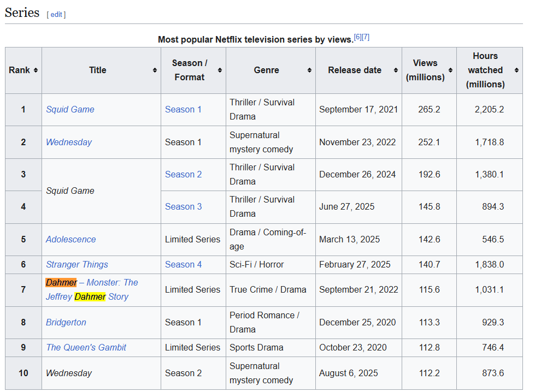Select release date December 25, 2020
This screenshot has width=535, height=392.
(x=357, y=323)
